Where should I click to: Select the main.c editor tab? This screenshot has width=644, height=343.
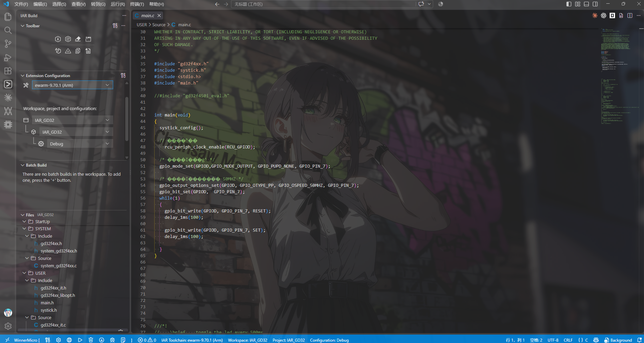pyautogui.click(x=148, y=15)
